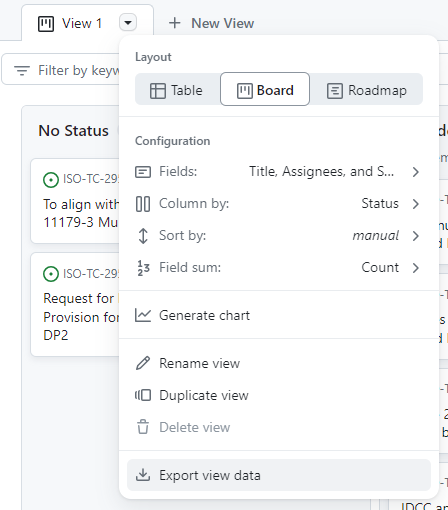Click the filter icon in keyword box
448x510 pixels.
[22, 70]
